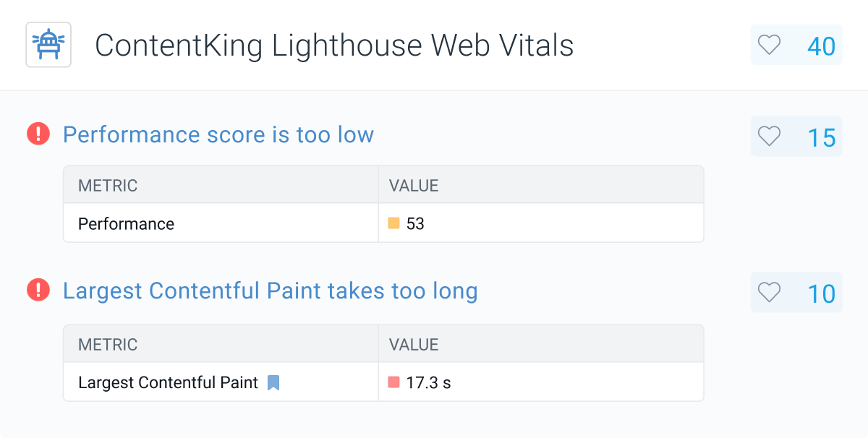The width and height of the screenshot is (868, 438).
Task: Select the METRIC column header in the first table
Action: coord(107,185)
